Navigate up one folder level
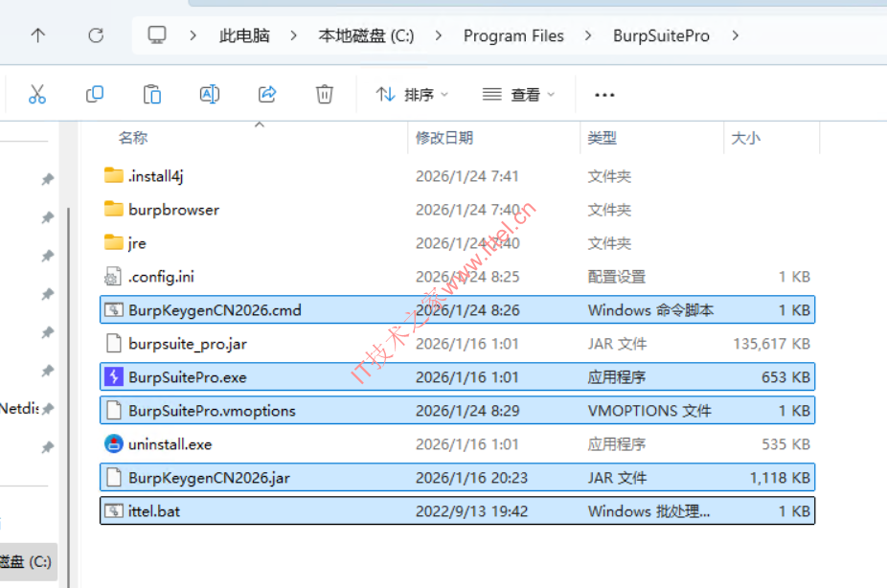The width and height of the screenshot is (887, 588). pyautogui.click(x=37, y=35)
